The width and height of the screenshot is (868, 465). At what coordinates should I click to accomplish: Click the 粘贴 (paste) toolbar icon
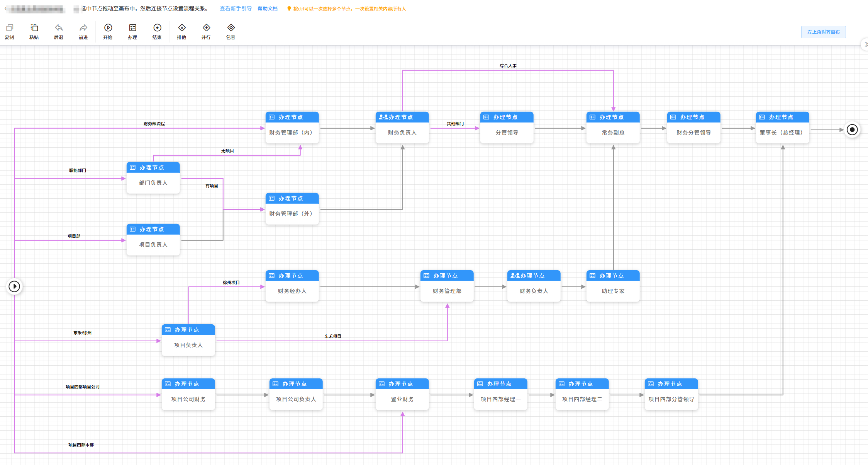34,28
